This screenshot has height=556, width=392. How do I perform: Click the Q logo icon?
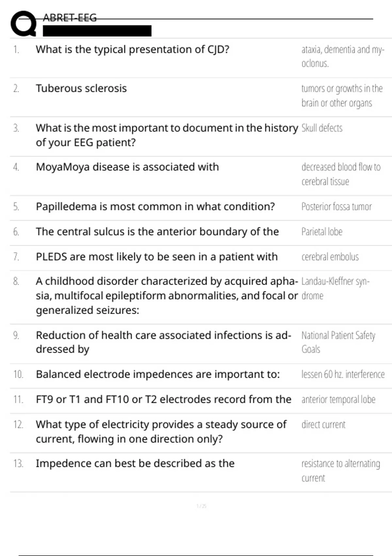pyautogui.click(x=24, y=24)
